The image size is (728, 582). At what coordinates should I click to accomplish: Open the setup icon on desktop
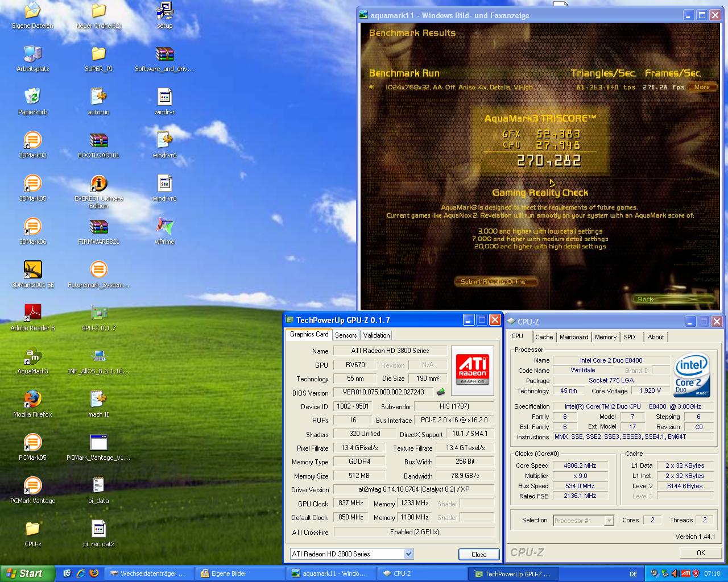(164, 10)
